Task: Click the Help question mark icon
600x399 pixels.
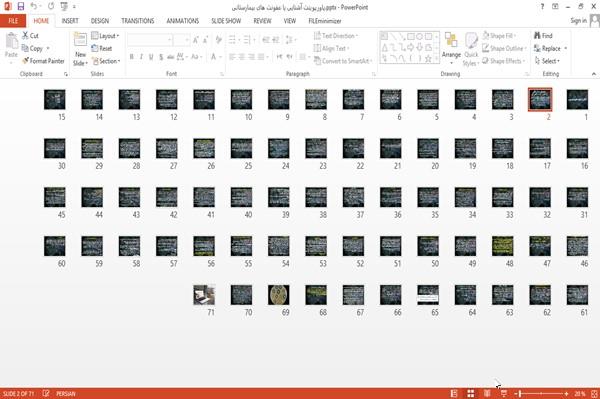Action: click(542, 7)
